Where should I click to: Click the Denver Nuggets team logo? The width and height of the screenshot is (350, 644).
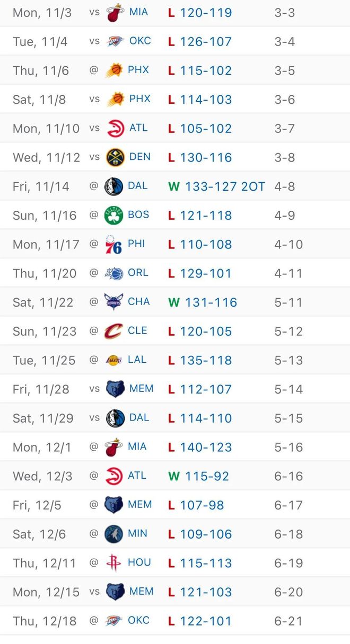[115, 157]
